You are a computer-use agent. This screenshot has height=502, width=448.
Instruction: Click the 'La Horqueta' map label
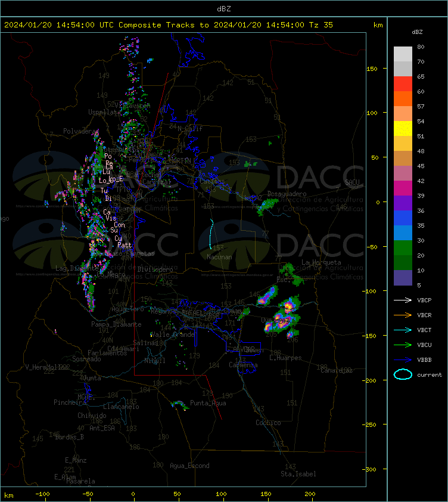[321, 262]
